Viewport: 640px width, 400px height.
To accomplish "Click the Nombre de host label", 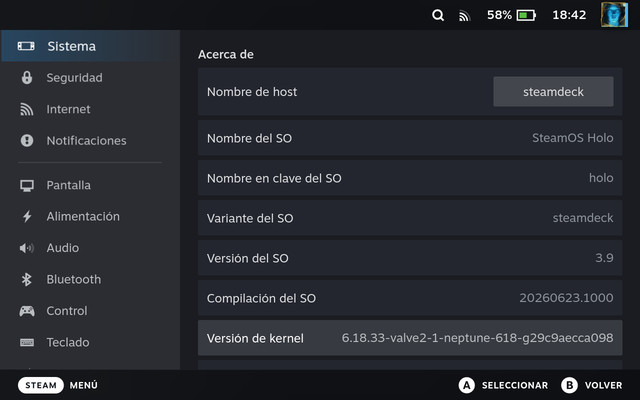I will click(252, 92).
